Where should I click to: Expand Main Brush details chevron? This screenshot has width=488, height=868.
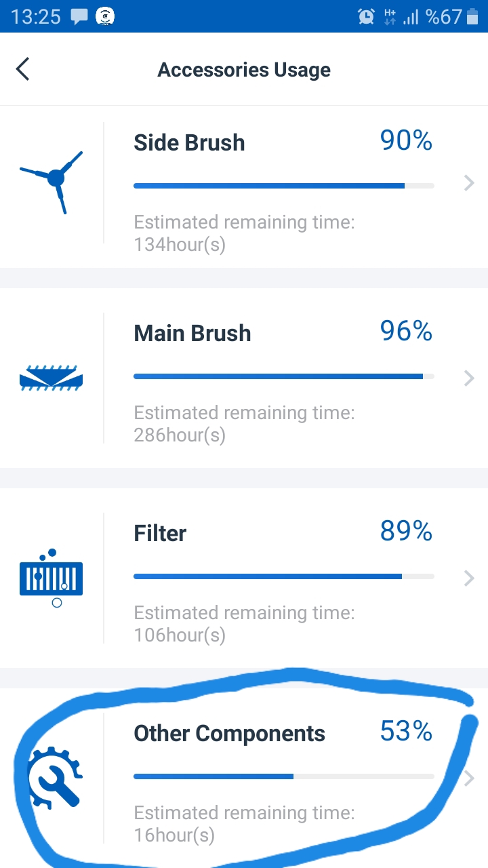point(469,378)
